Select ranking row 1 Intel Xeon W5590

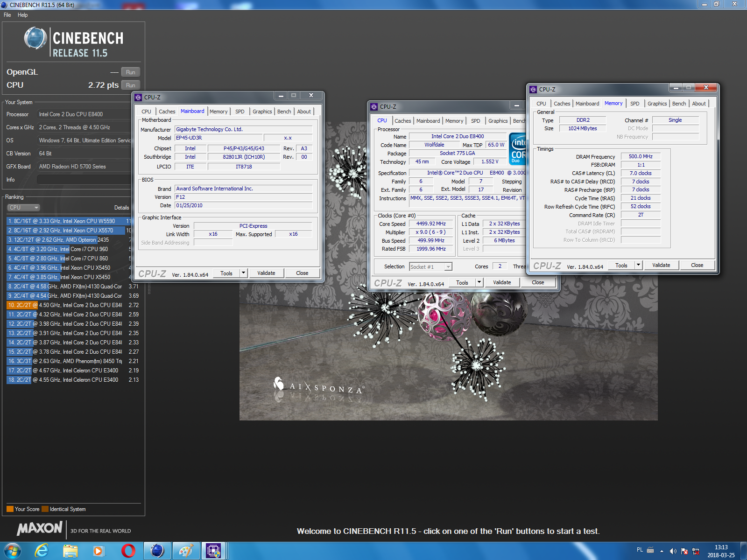click(x=69, y=221)
